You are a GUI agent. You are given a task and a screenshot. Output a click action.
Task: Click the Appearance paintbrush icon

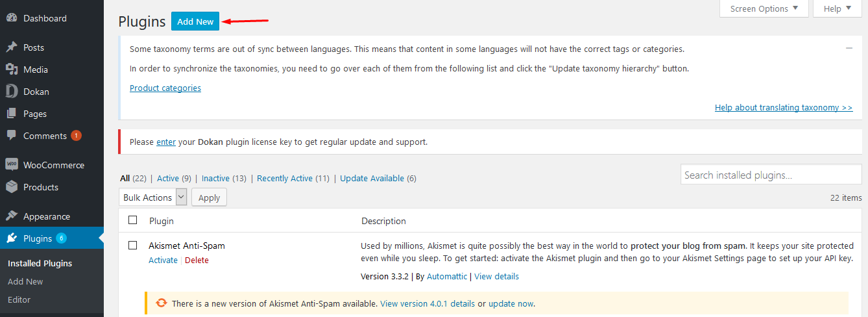[12, 216]
